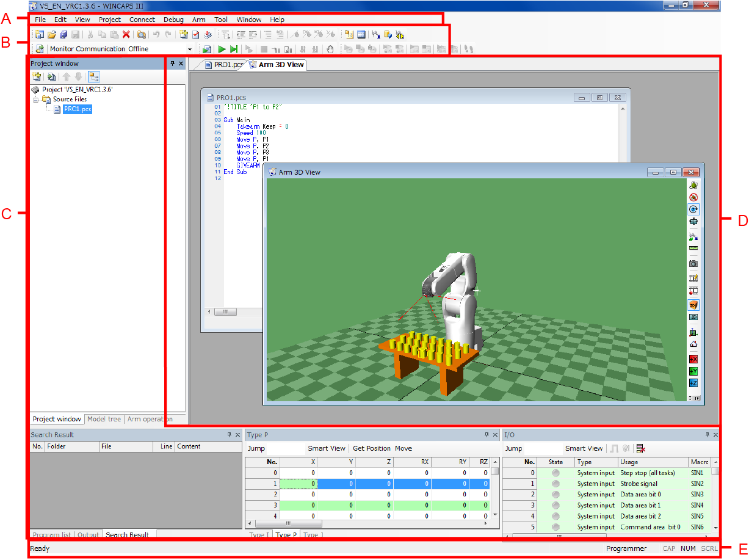Switch to the Model tree tab
Image resolution: width=749 pixels, height=560 pixels.
pos(104,420)
